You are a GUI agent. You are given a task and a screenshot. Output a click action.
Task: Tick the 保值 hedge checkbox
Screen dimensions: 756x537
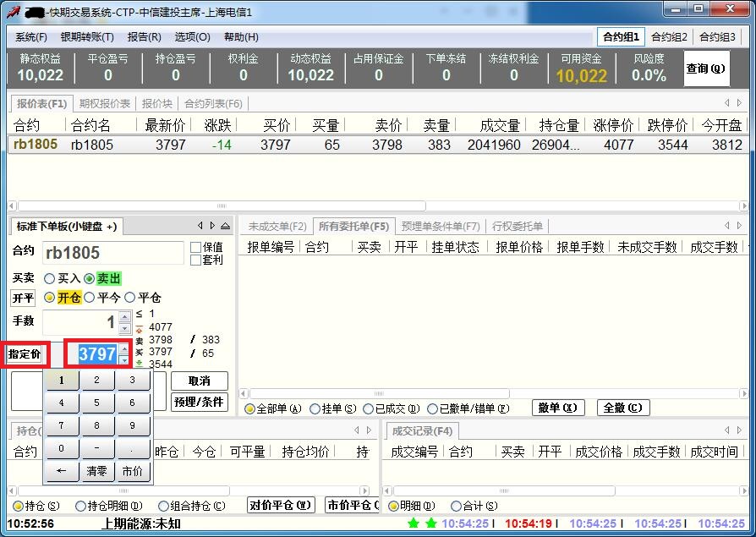pos(195,247)
